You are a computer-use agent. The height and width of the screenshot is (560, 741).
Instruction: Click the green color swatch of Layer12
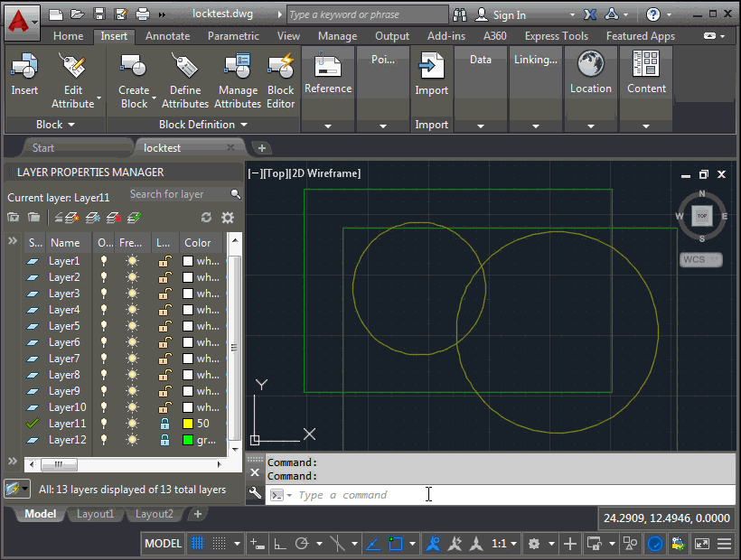coord(188,440)
